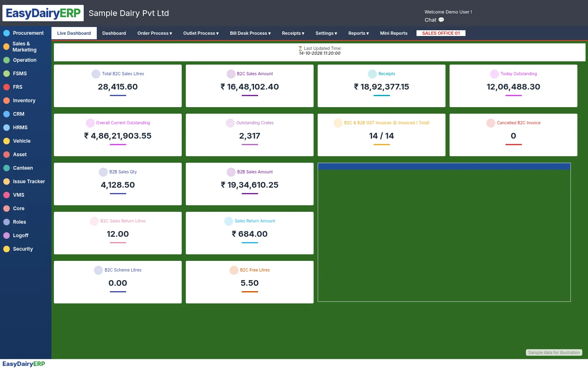The image size is (588, 368).
Task: Click the Asset module icon
Action: (7, 155)
